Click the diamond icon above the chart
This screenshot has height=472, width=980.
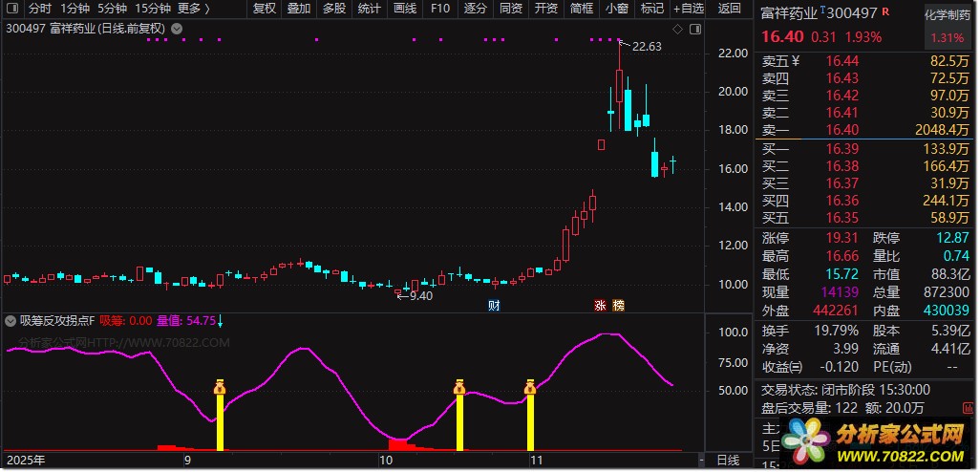(678, 29)
